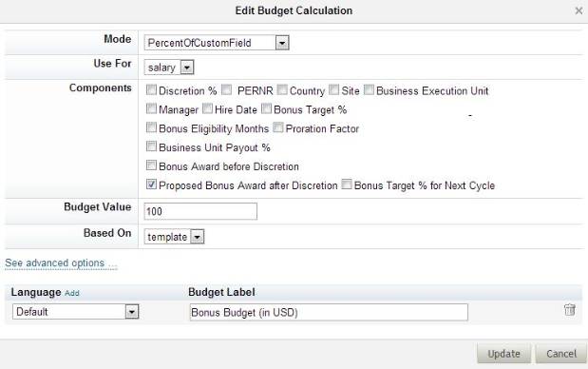Tick Business Unit Payout % checkbox
The height and width of the screenshot is (369, 588).
[x=151, y=146]
